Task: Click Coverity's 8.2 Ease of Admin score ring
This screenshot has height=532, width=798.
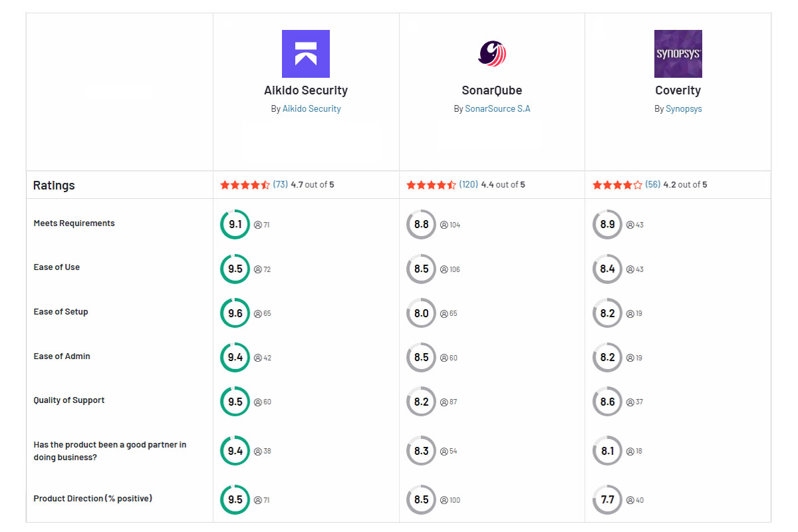Action: pyautogui.click(x=608, y=358)
